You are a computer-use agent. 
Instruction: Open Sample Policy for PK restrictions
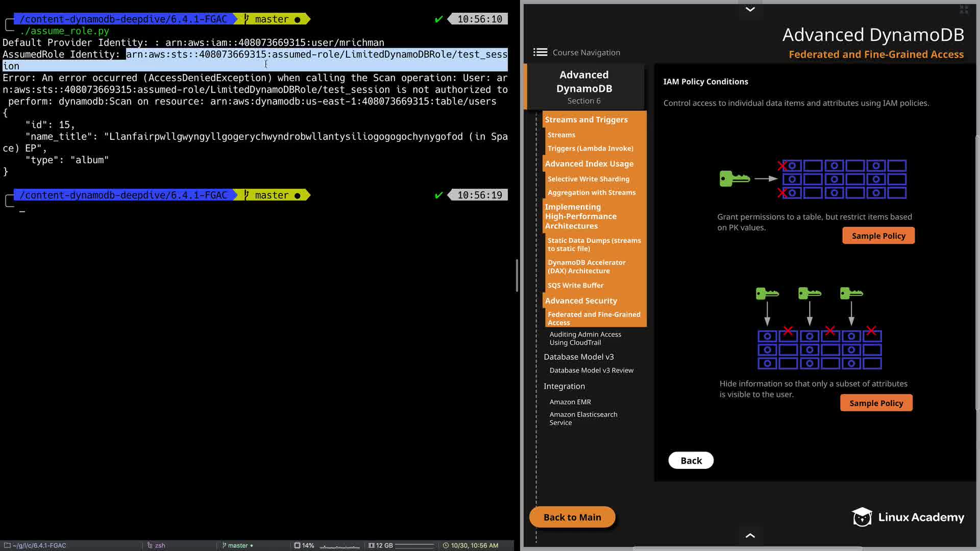tap(878, 236)
